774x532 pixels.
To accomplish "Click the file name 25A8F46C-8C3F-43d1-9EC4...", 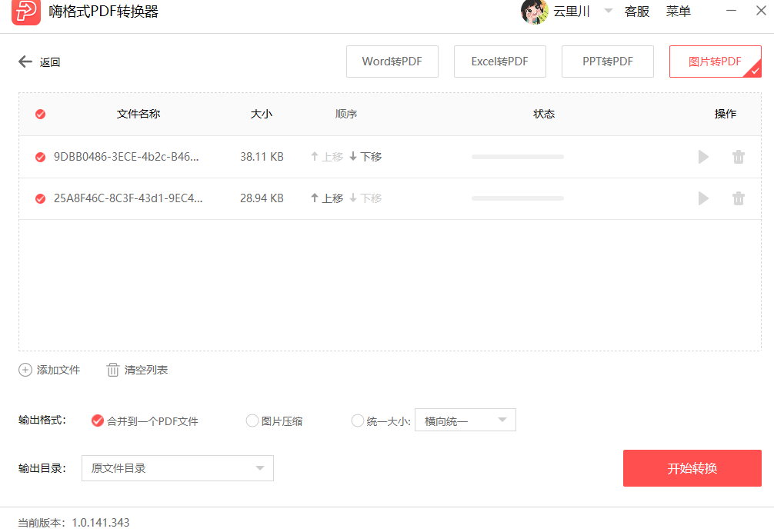I will (128, 198).
